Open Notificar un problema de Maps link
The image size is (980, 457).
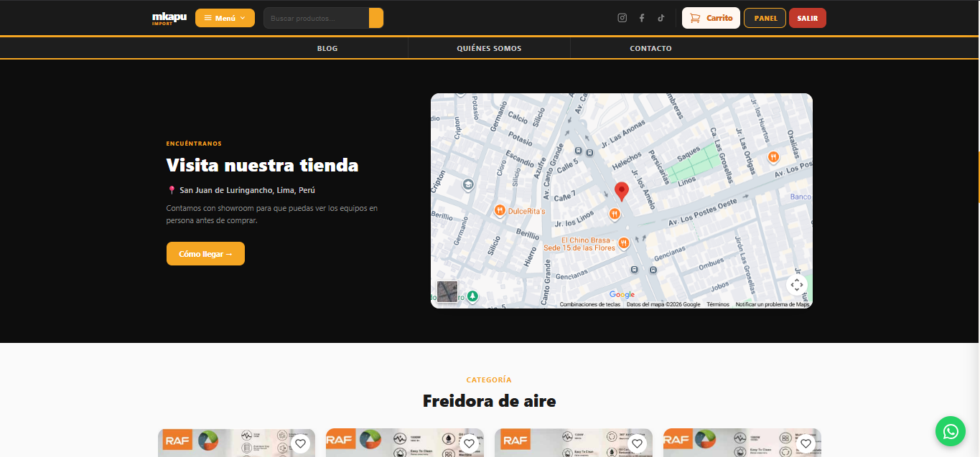coord(773,305)
